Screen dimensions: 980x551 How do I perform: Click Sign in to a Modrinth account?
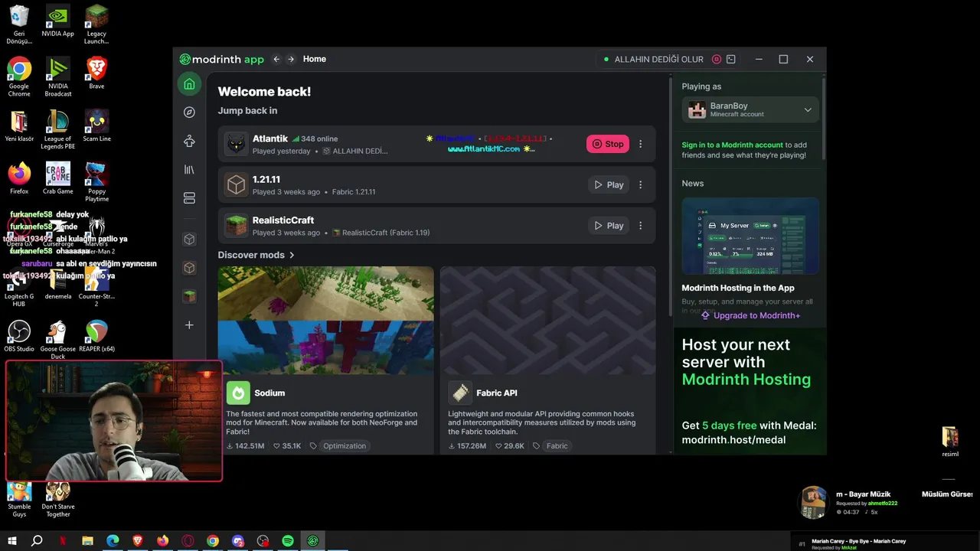click(733, 145)
